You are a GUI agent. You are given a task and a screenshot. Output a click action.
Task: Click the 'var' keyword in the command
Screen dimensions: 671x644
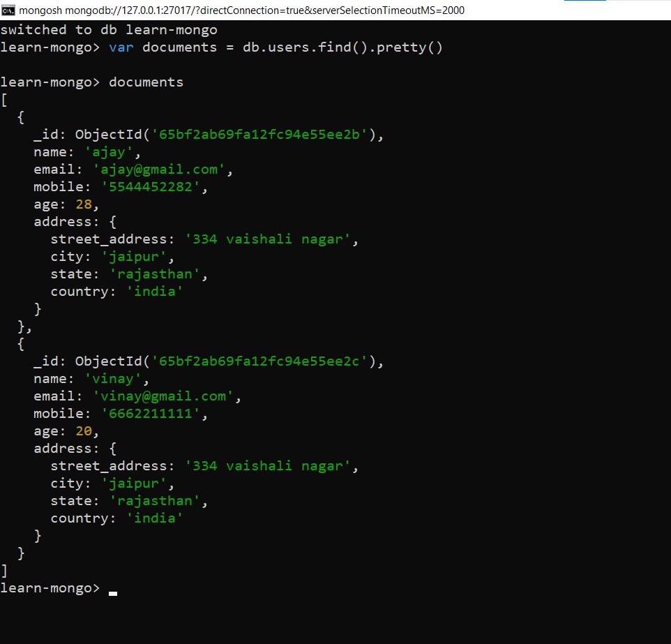click(x=121, y=47)
